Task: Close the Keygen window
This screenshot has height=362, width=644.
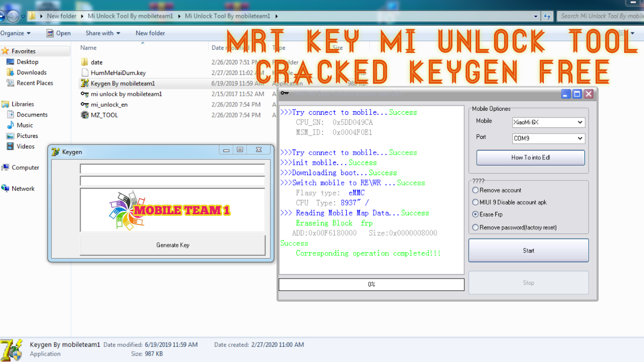Action: tap(259, 150)
